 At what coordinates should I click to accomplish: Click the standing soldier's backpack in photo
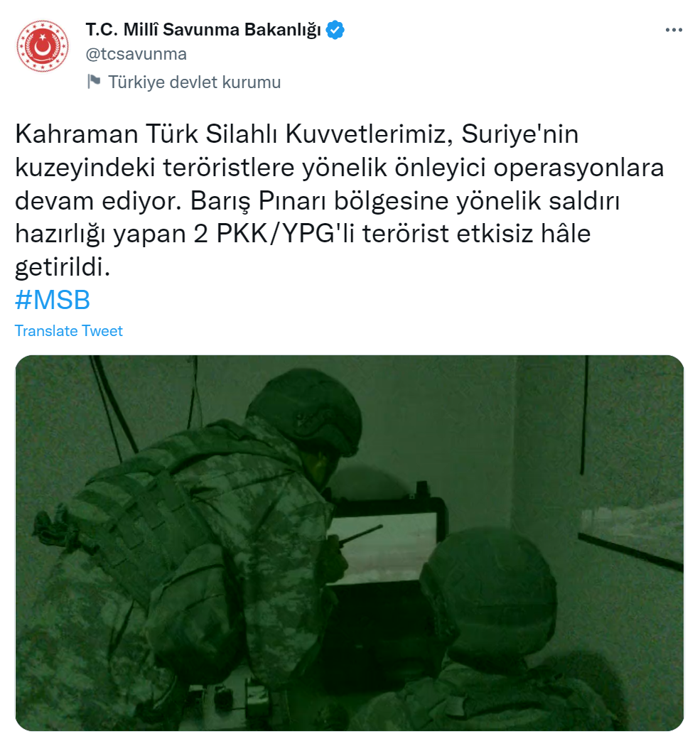point(133,519)
